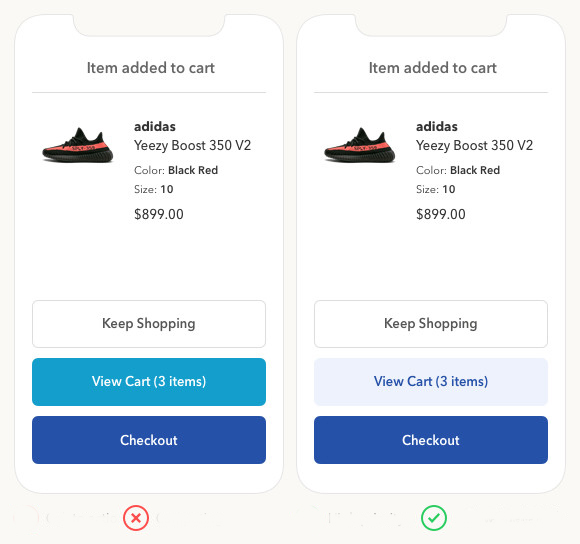Click Size 10 label on right

(435, 189)
